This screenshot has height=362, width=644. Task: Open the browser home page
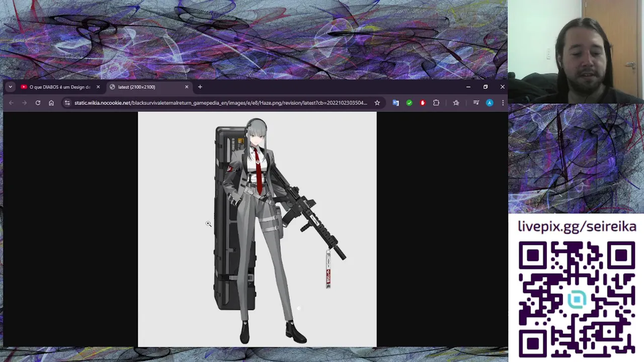pos(51,103)
